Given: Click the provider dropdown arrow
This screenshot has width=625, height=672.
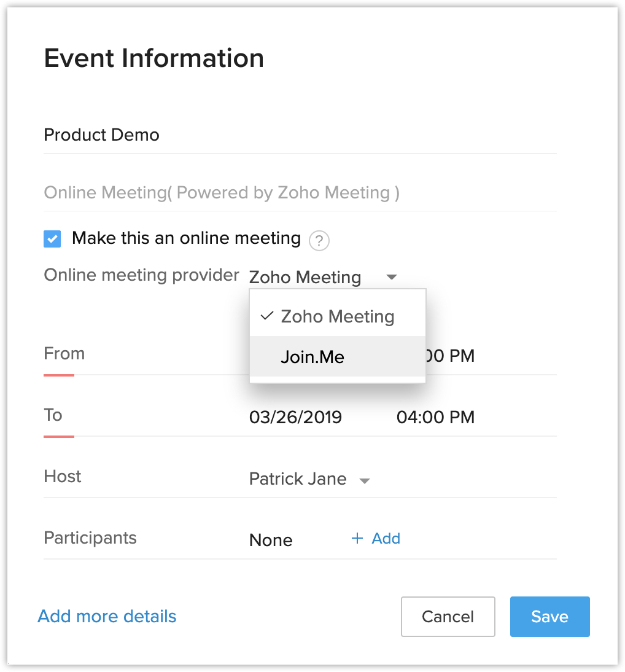Looking at the screenshot, I should point(392,277).
